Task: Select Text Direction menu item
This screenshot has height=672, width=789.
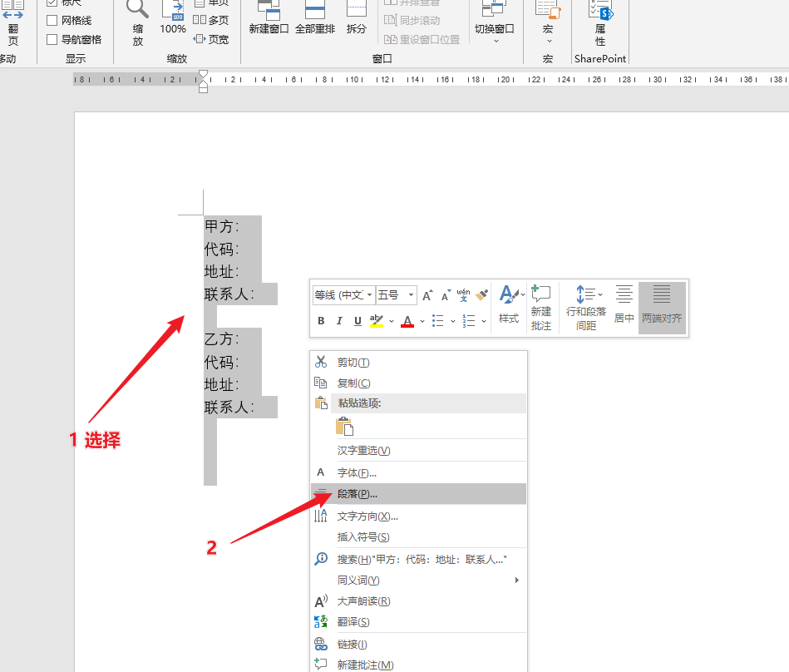Action: (x=419, y=516)
